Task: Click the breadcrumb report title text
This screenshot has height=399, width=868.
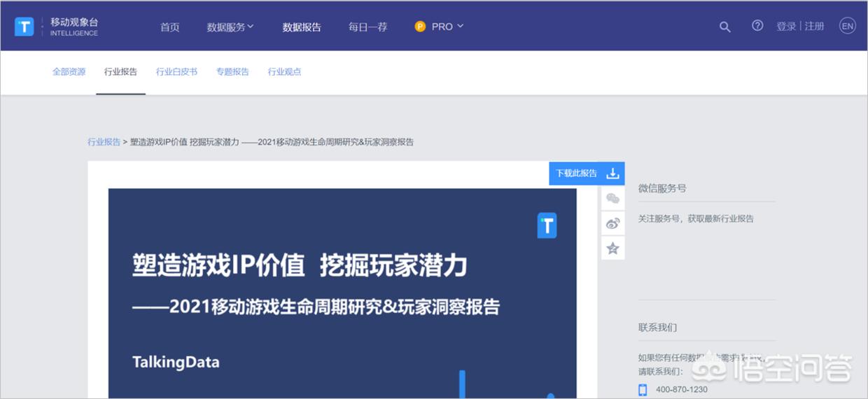Action: pyautogui.click(x=272, y=141)
